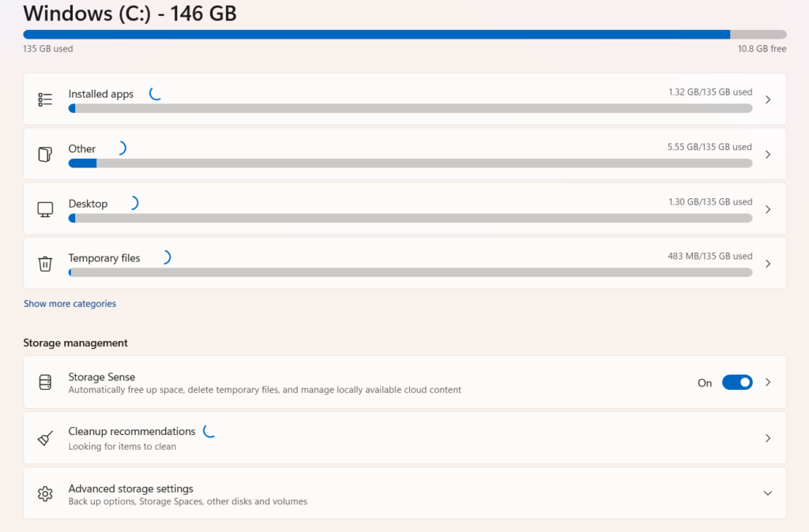Click Looking for items to clean text

pos(122,447)
